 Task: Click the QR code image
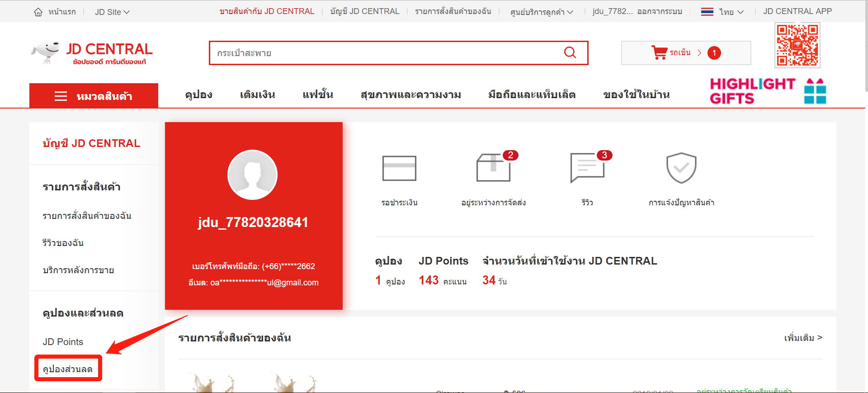797,45
